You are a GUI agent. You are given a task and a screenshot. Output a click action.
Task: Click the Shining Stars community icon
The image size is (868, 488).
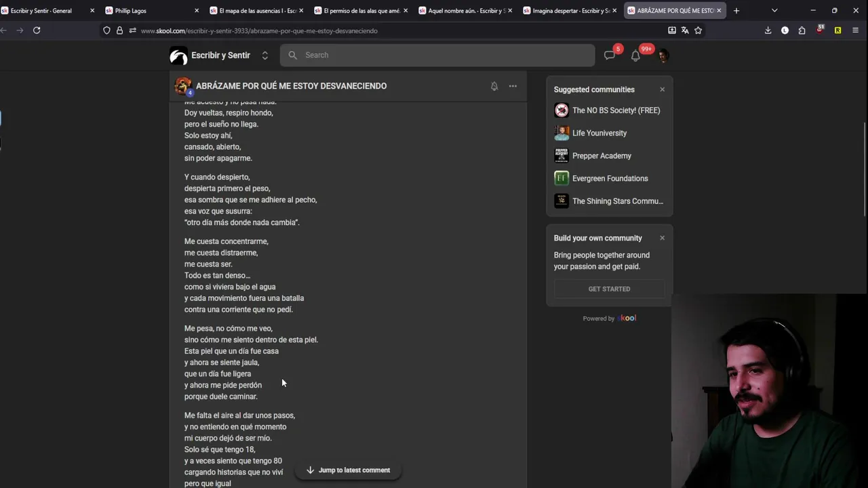click(561, 201)
